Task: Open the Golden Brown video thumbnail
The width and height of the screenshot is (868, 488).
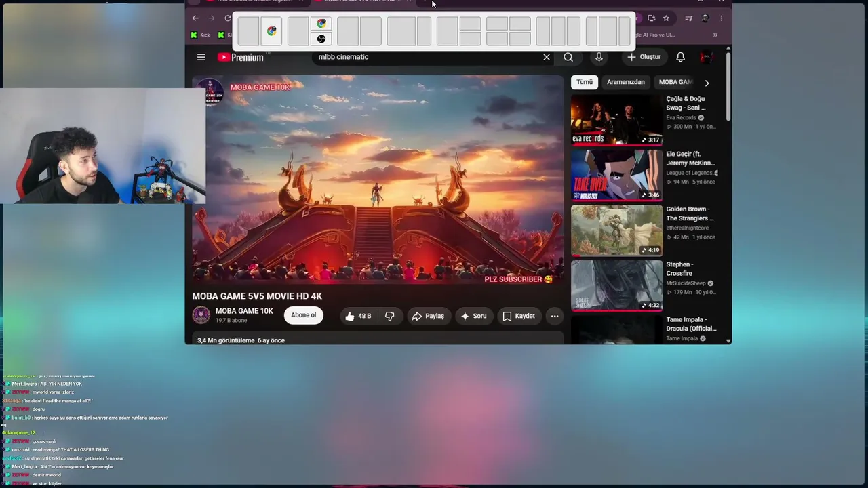Action: pos(616,230)
